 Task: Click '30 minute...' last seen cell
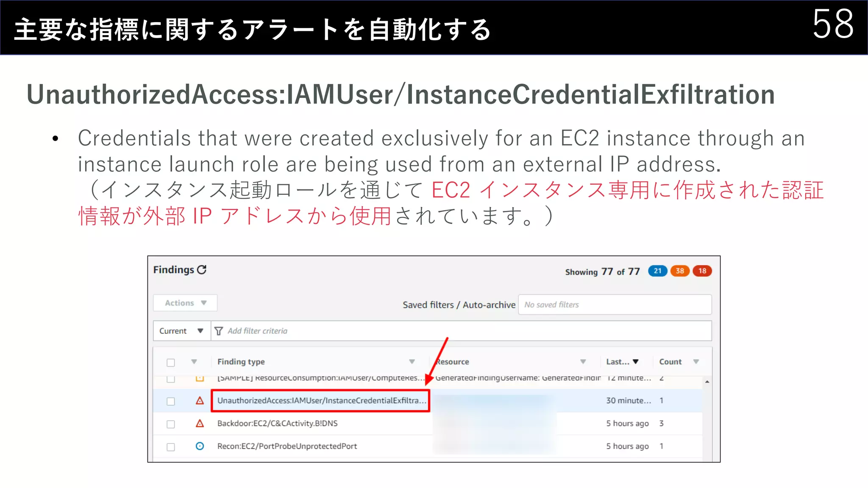point(629,400)
